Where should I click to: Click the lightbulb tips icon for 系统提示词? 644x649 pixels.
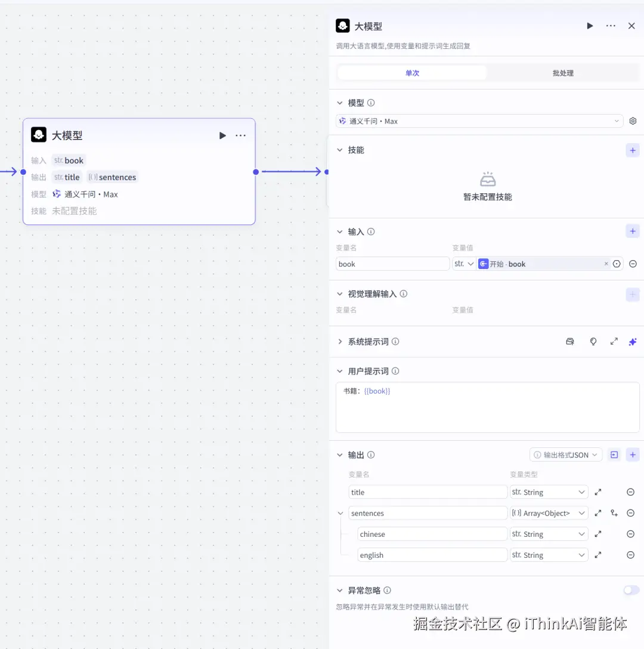[x=593, y=341]
